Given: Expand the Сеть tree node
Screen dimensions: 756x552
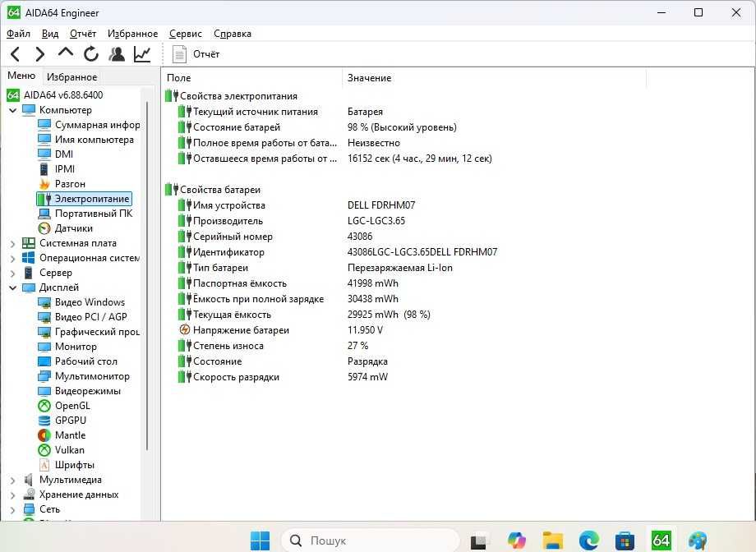Looking at the screenshot, I should pyautogui.click(x=13, y=509).
